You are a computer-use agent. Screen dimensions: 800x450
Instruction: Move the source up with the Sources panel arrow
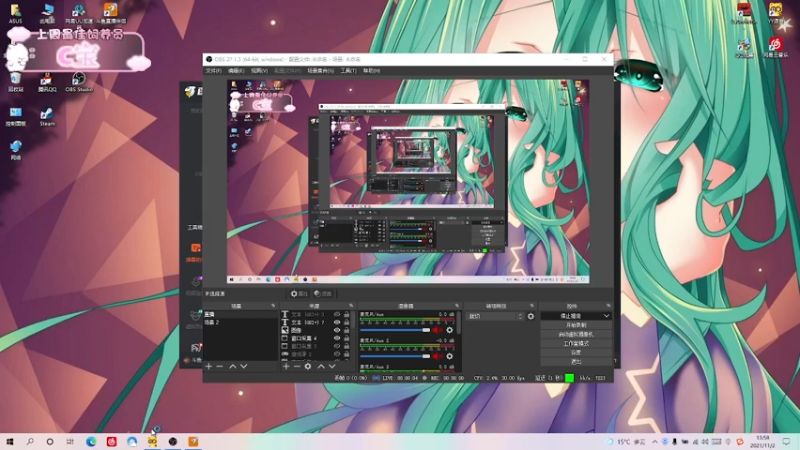(321, 366)
